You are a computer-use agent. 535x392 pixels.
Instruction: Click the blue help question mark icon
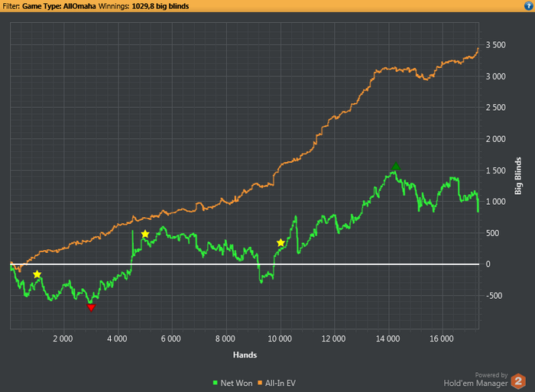[x=529, y=6]
